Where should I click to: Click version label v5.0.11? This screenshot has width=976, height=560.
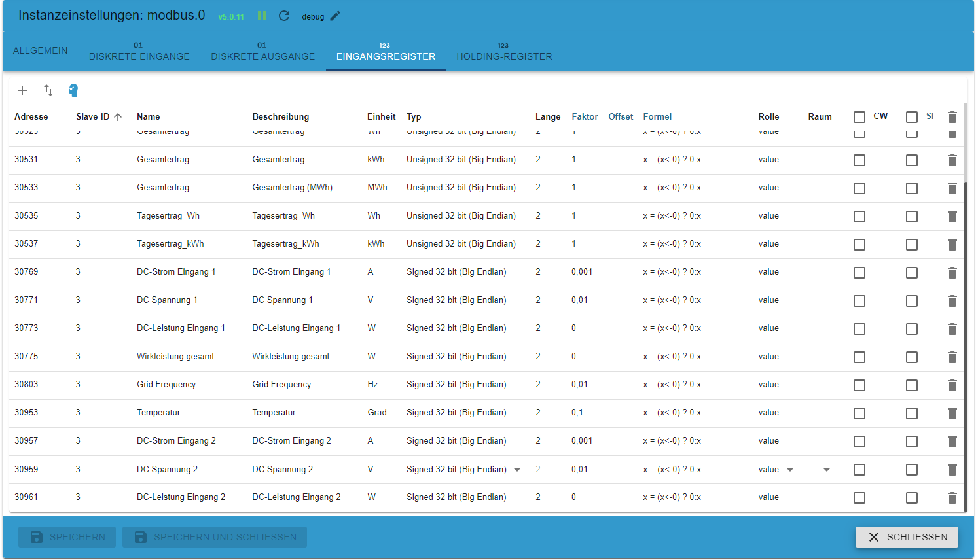(x=231, y=17)
